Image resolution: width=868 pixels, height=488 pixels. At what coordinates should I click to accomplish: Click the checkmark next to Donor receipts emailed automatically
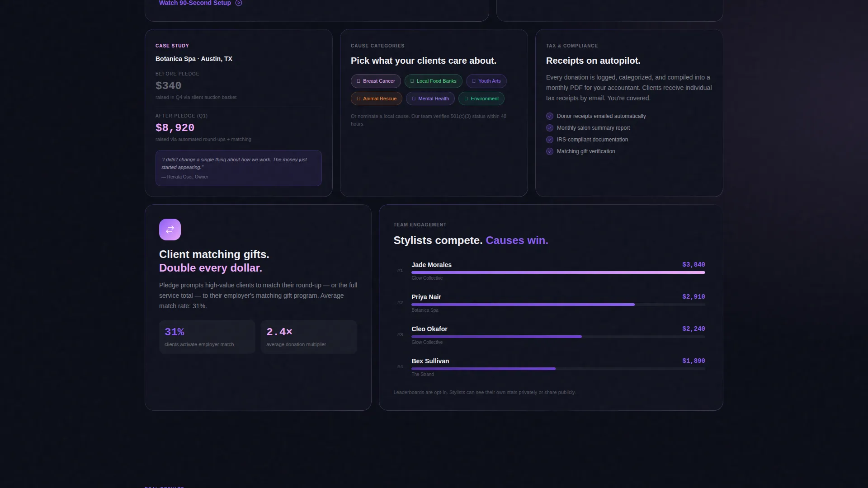pyautogui.click(x=550, y=117)
